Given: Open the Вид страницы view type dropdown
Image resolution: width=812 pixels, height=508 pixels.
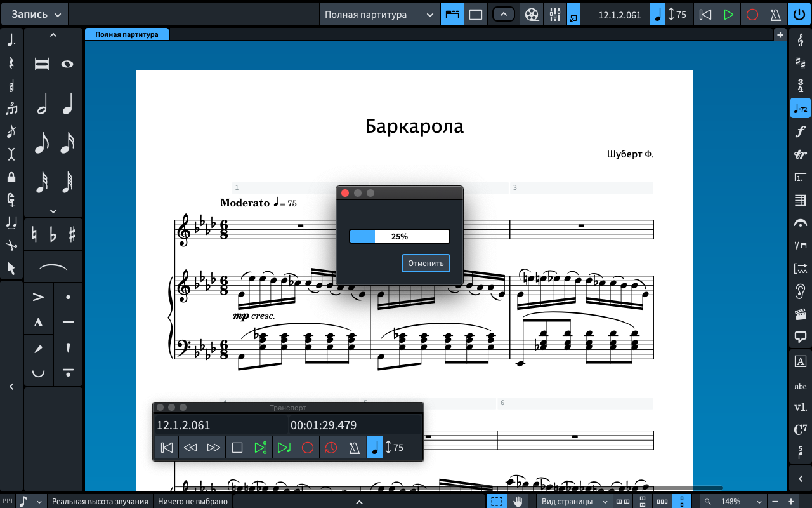Looking at the screenshot, I should [574, 501].
